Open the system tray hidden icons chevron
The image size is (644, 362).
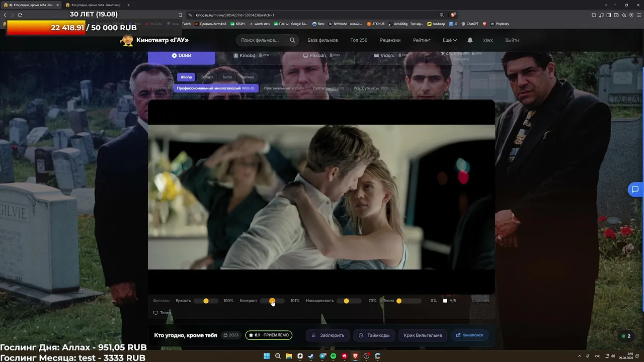point(580,356)
